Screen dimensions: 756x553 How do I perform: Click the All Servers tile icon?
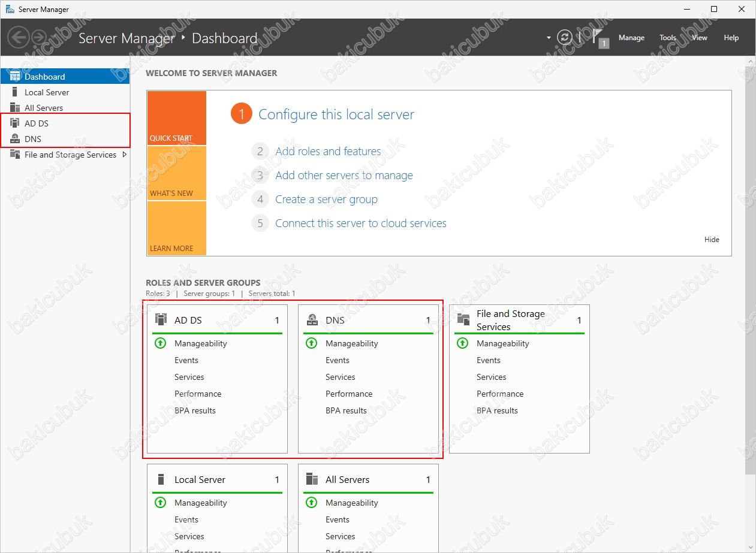[x=312, y=479]
